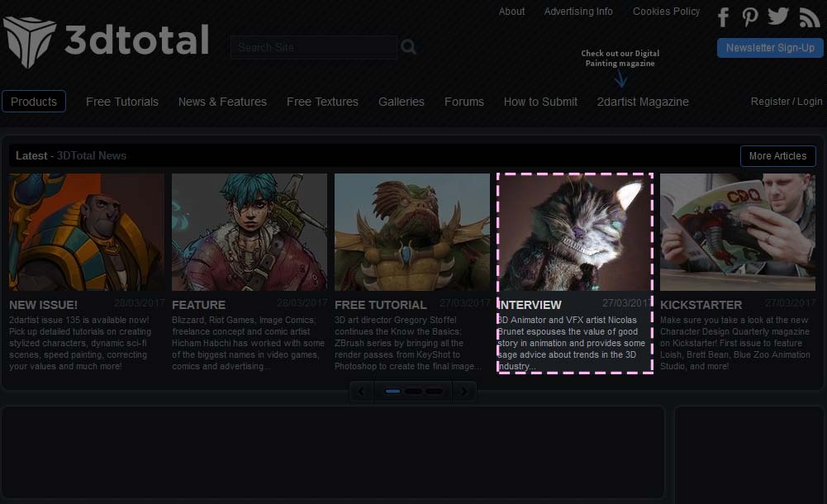Viewport: 827px width, 504px height.
Task: Click the INTERVIEW headline
Action: point(530,305)
